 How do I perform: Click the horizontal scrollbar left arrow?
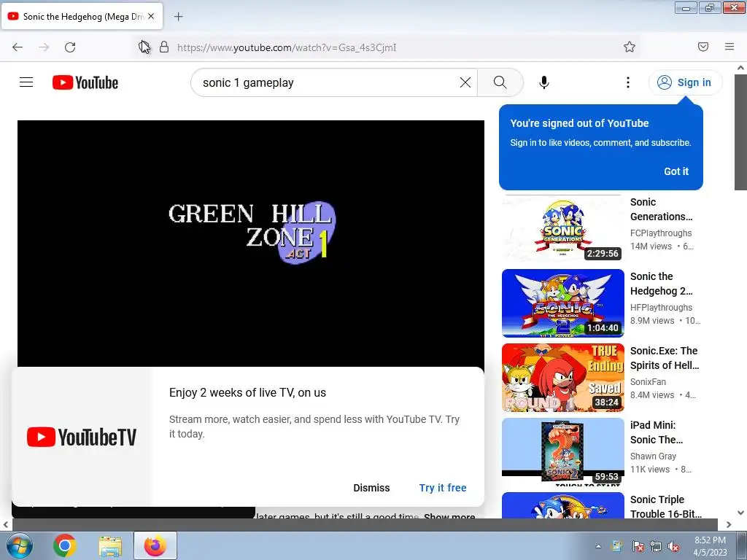point(5,524)
